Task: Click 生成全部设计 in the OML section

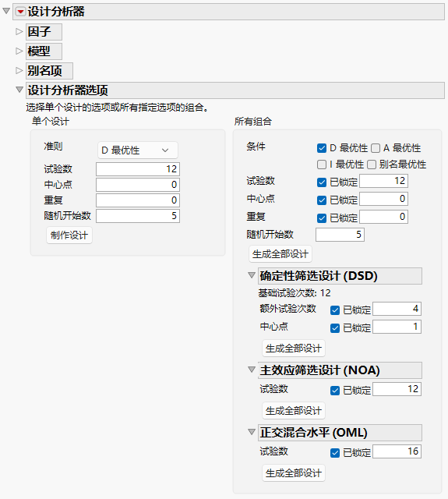Action: point(294,473)
